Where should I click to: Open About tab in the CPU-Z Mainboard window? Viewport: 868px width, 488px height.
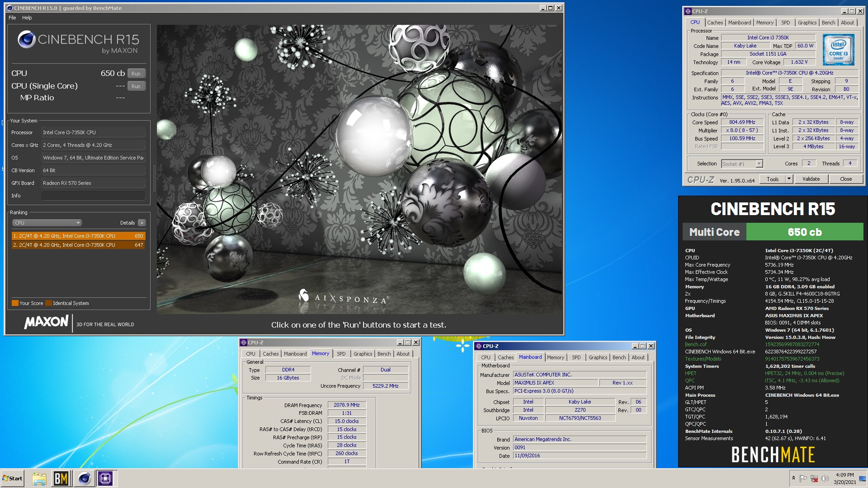[638, 357]
